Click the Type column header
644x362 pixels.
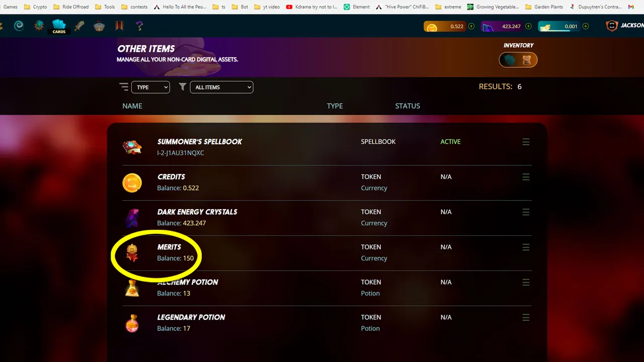[x=335, y=106]
